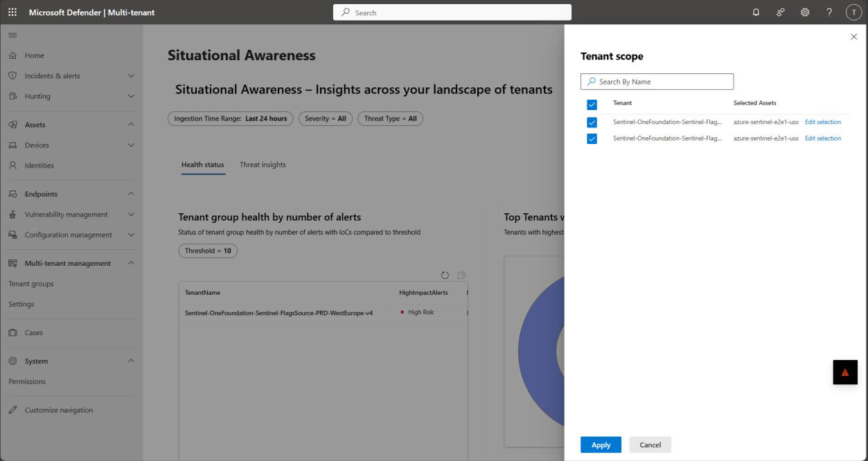Open Cases in the sidebar
868x461 pixels.
click(x=34, y=332)
